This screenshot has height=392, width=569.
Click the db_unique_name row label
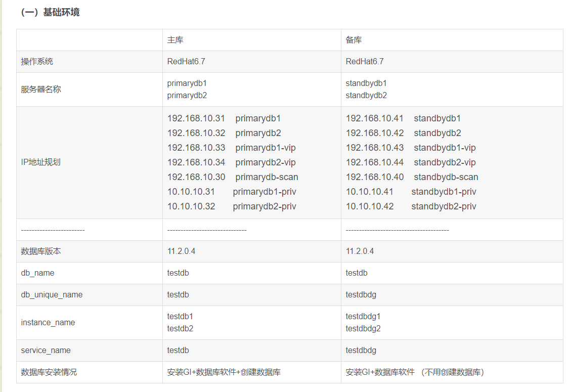[52, 295]
